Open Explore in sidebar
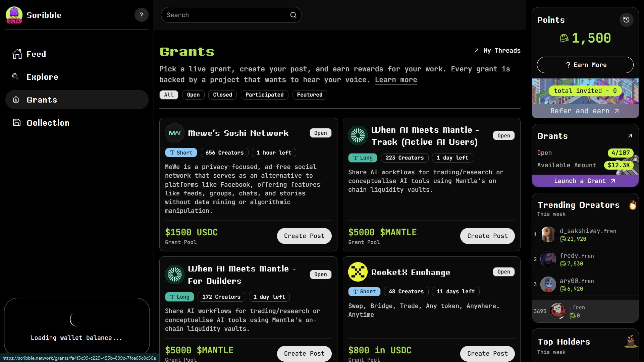The image size is (644, 362). tap(42, 77)
